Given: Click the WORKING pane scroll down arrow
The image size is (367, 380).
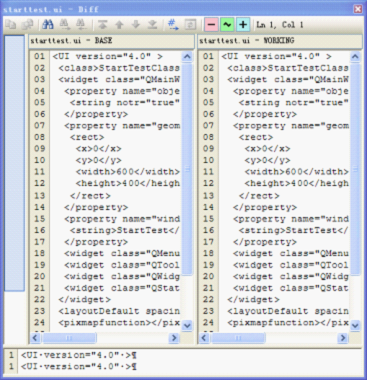Looking at the screenshot, I should [x=355, y=325].
